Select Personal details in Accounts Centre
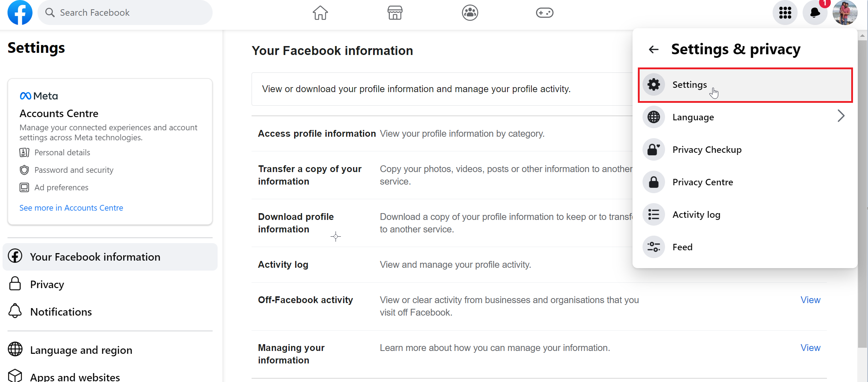Image resolution: width=868 pixels, height=382 pixels. click(x=62, y=152)
